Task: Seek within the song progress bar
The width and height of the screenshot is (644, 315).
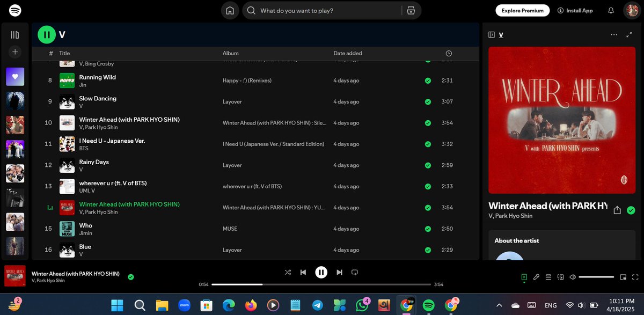Action: 321,284
